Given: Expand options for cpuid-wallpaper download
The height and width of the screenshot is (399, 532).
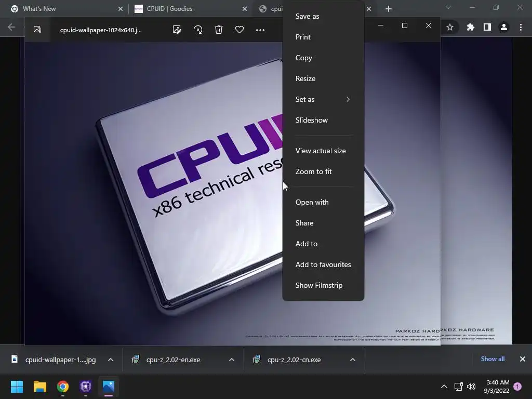Looking at the screenshot, I should 111,360.
